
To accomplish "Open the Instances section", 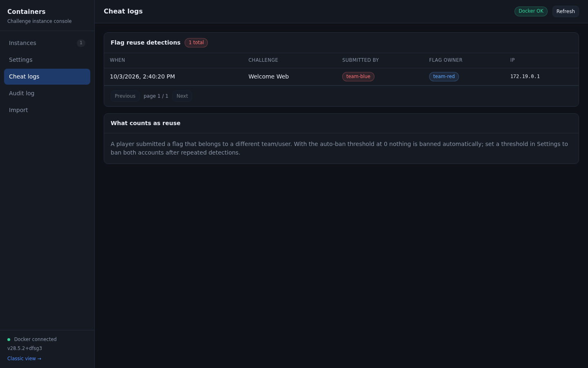I will 47,43.
